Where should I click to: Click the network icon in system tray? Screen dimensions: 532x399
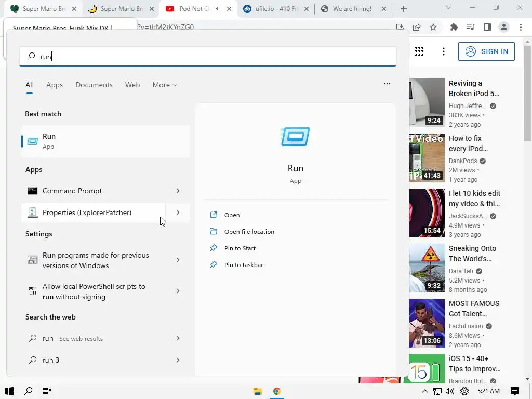[x=437, y=391]
